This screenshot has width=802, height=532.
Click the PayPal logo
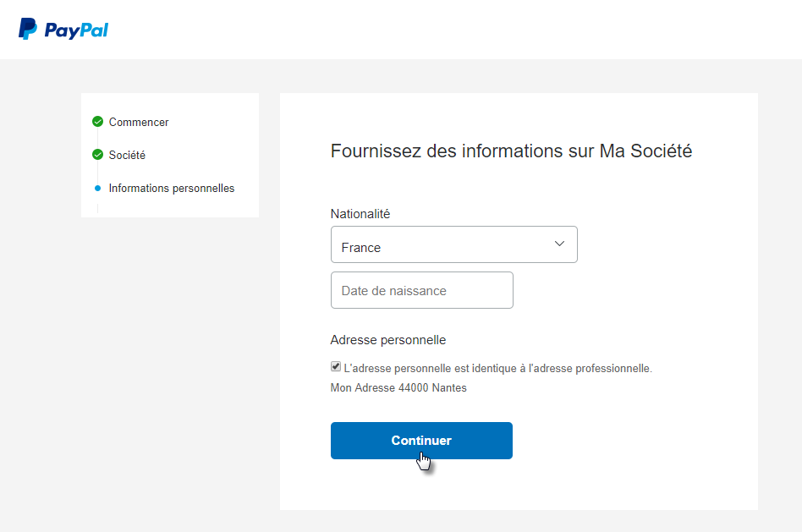click(x=63, y=29)
